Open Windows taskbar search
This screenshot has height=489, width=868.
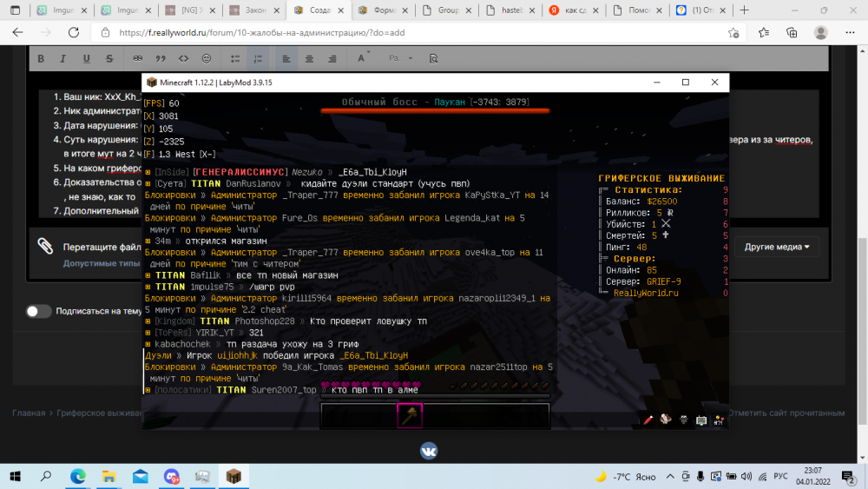pos(46,476)
